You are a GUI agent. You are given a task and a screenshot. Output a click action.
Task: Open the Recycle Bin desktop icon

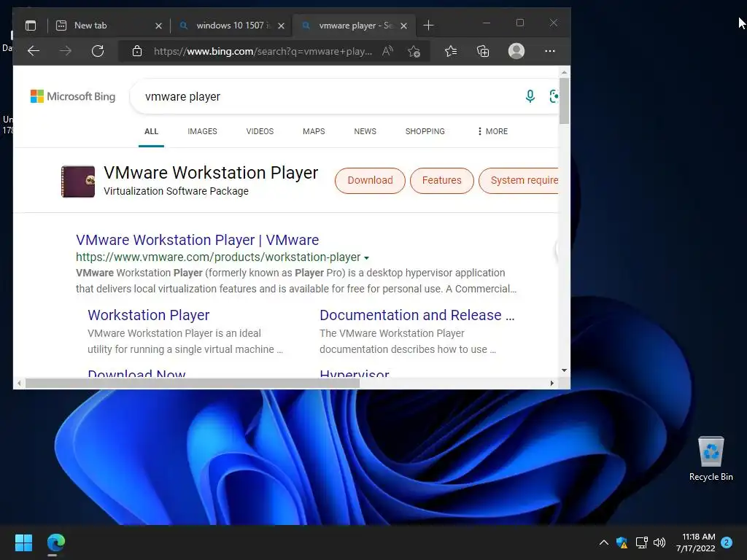click(x=711, y=459)
